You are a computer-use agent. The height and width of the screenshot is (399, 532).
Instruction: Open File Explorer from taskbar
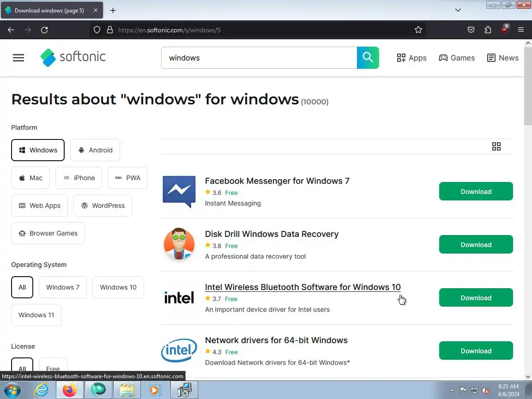click(x=127, y=390)
